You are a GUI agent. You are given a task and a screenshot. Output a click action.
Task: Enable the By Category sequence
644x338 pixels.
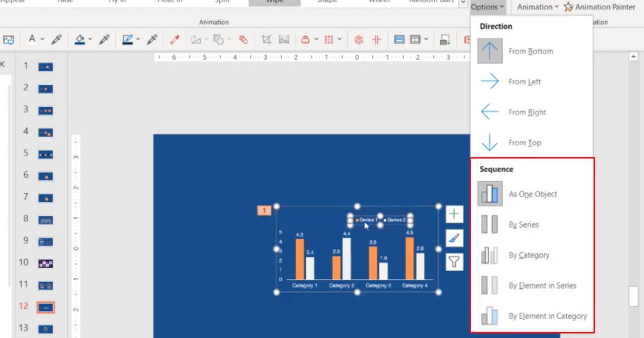pyautogui.click(x=529, y=255)
